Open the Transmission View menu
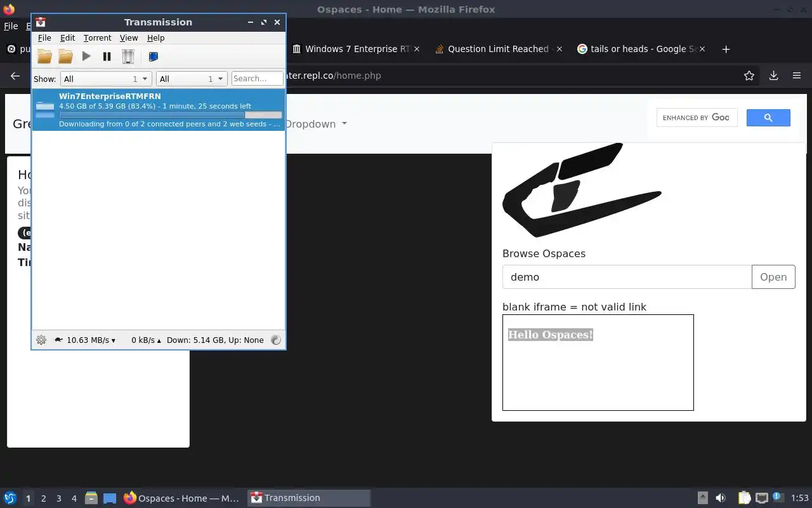This screenshot has height=508, width=812. pos(129,38)
